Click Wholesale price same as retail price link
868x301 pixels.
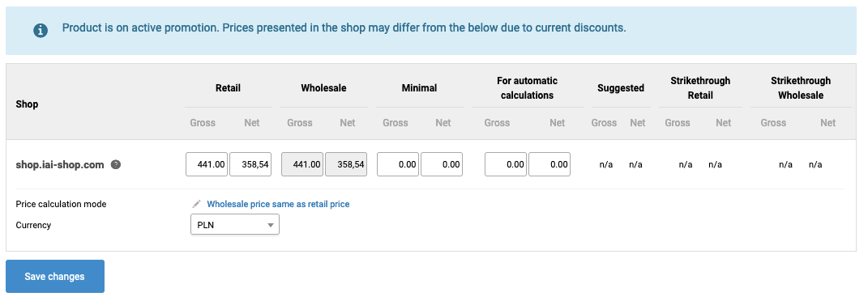(x=278, y=204)
